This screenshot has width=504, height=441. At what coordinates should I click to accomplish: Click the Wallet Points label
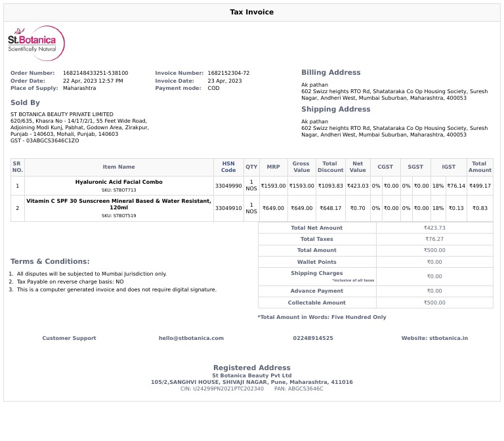tap(316, 262)
